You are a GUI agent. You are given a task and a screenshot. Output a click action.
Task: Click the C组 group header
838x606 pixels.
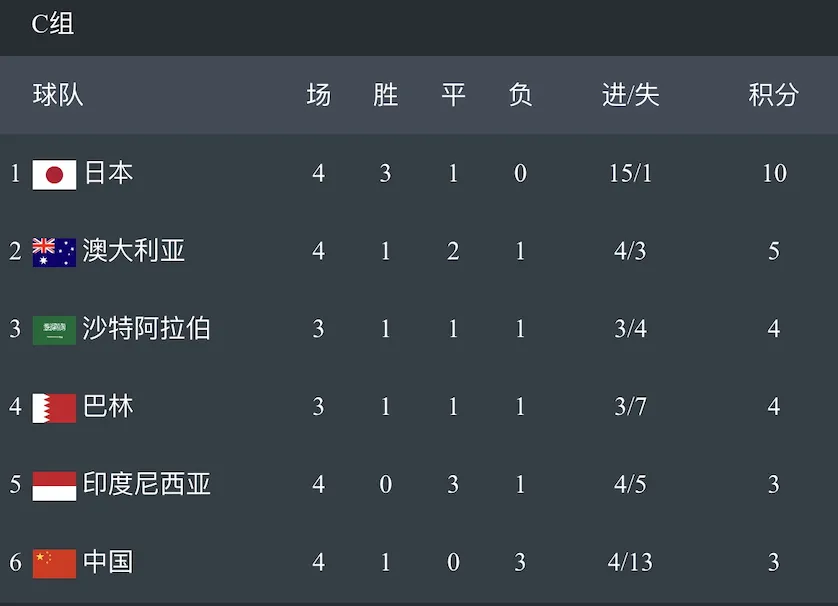point(52,24)
